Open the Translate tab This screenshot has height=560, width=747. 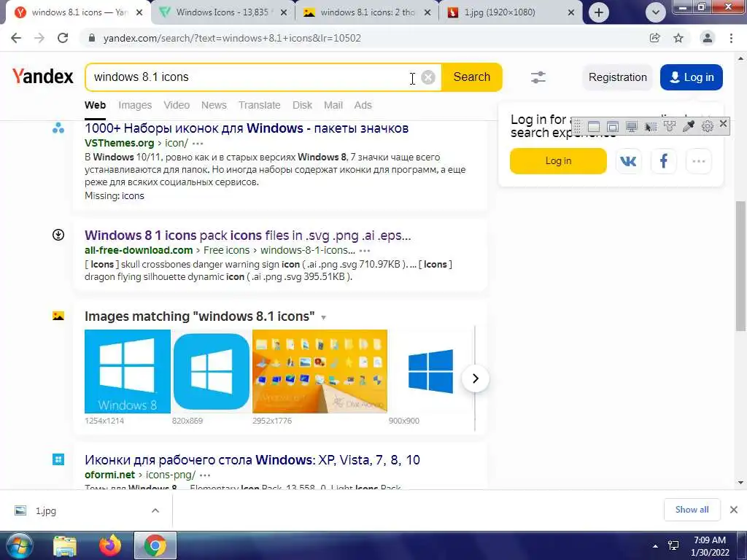[260, 105]
